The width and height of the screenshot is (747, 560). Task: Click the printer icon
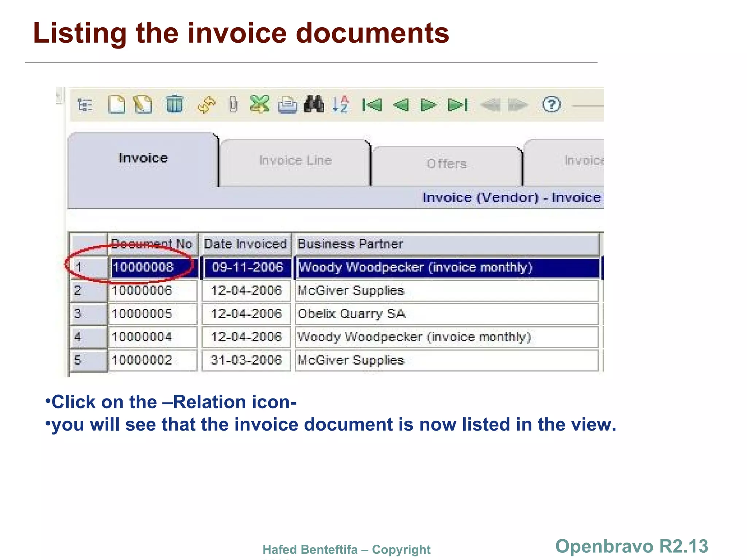(288, 105)
